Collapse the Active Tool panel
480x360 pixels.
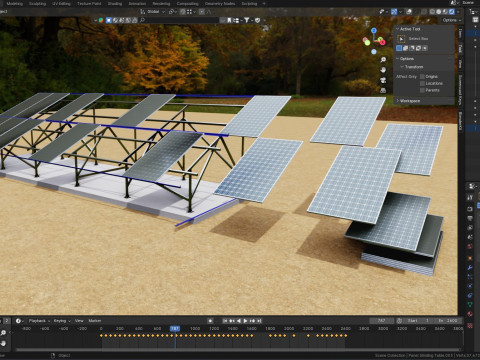click(x=409, y=29)
